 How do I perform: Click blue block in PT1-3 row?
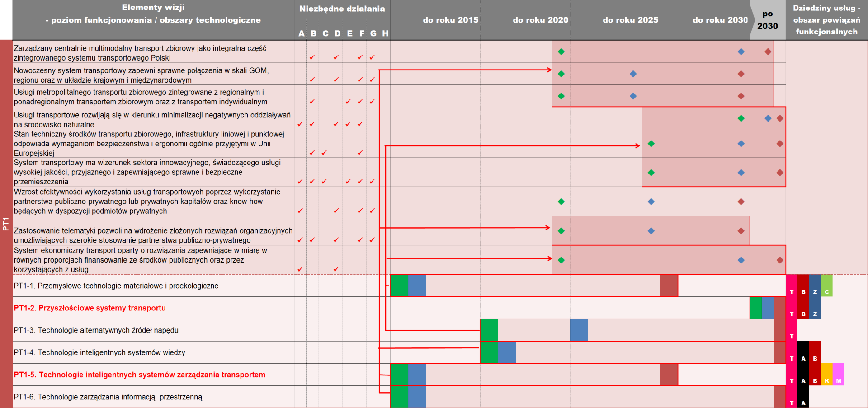pos(579,330)
